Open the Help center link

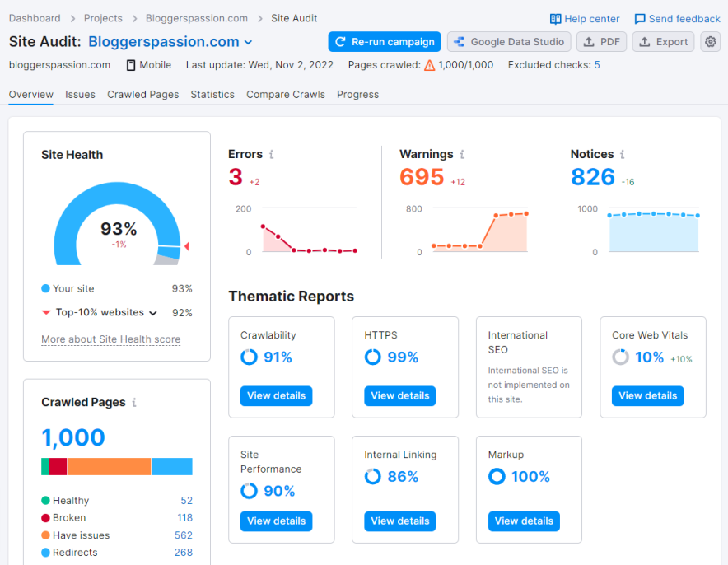591,19
